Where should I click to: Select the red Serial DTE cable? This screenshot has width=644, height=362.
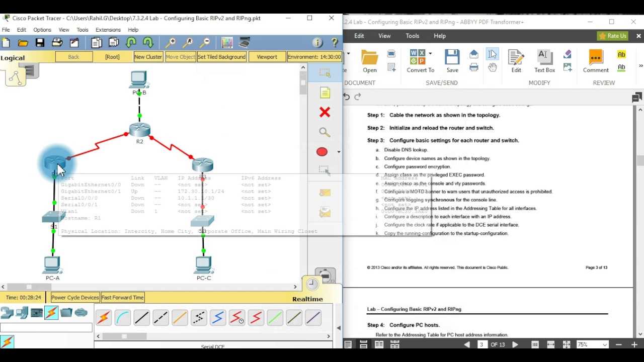pyautogui.click(x=256, y=318)
